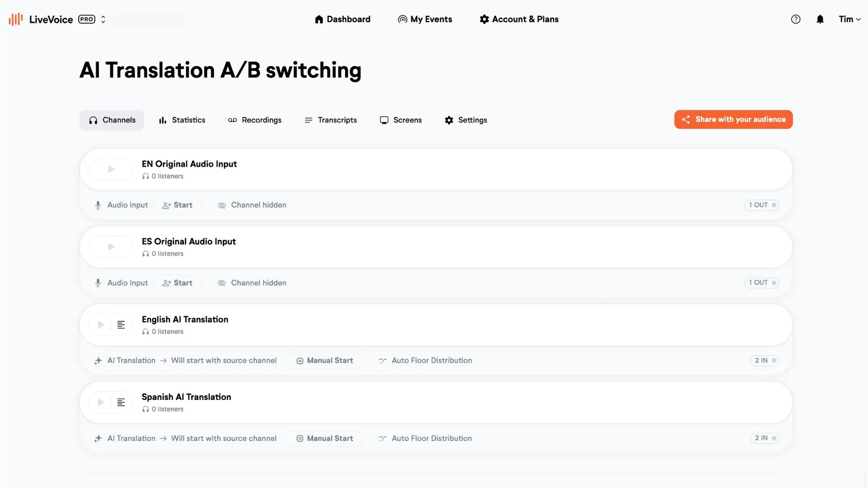
Task: Toggle Manual Start for Spanish AI Translation
Action: click(324, 438)
